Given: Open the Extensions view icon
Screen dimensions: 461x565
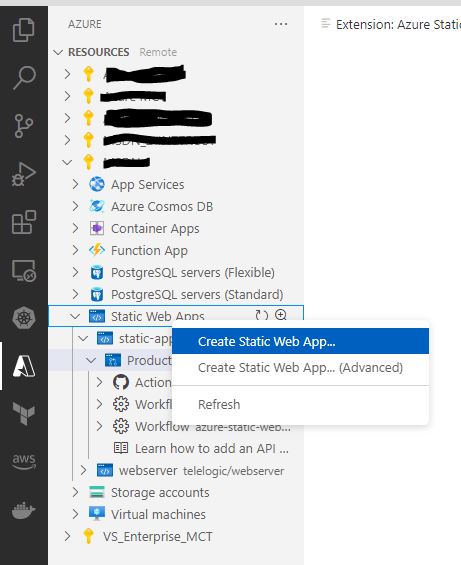Looking at the screenshot, I should (x=24, y=222).
